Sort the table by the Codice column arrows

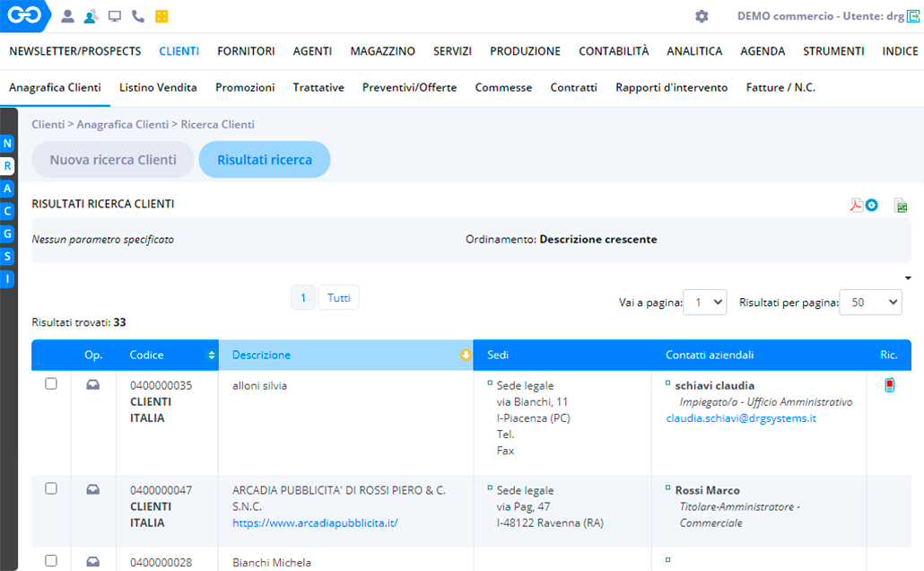pos(212,356)
